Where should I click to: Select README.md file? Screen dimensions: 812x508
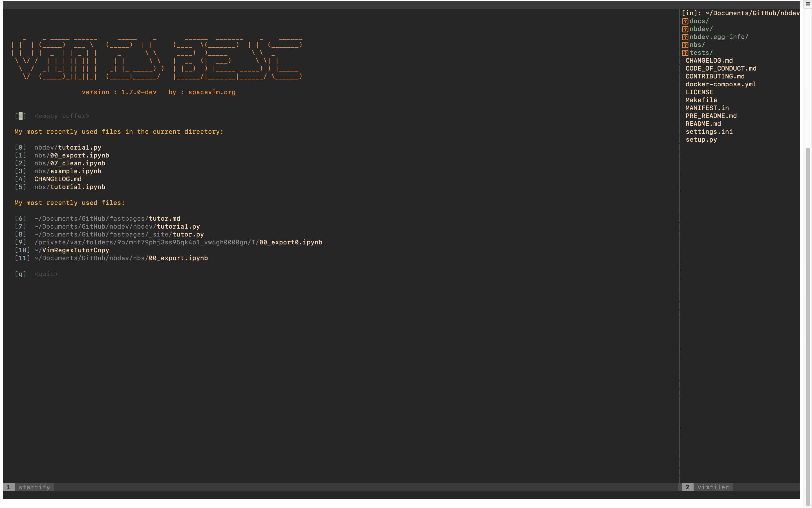pyautogui.click(x=703, y=124)
